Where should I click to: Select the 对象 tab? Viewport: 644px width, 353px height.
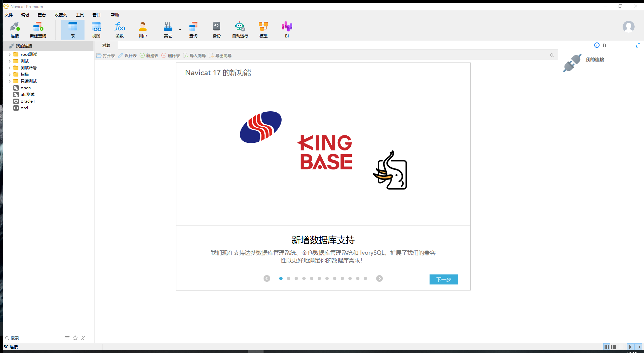click(106, 45)
